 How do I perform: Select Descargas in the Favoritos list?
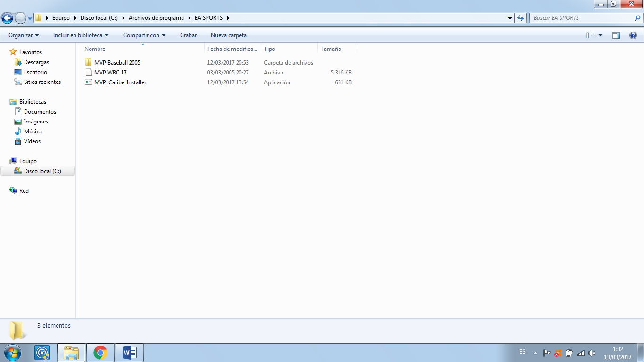pos(36,62)
